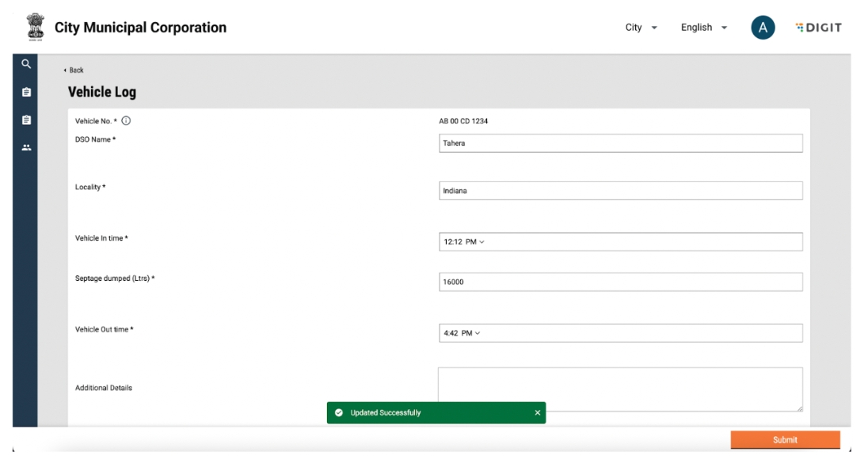The width and height of the screenshot is (868, 463).
Task: Click the checkmark icon in the success toast
Action: [339, 412]
